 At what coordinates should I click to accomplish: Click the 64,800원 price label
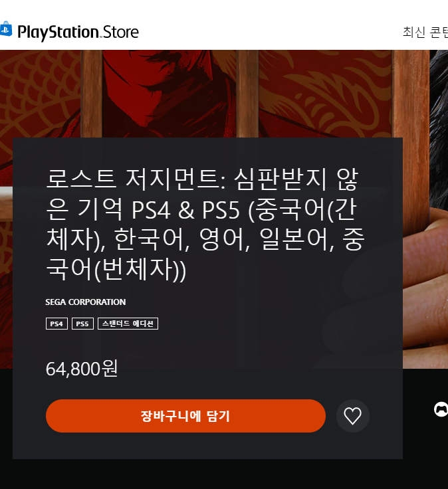point(82,369)
